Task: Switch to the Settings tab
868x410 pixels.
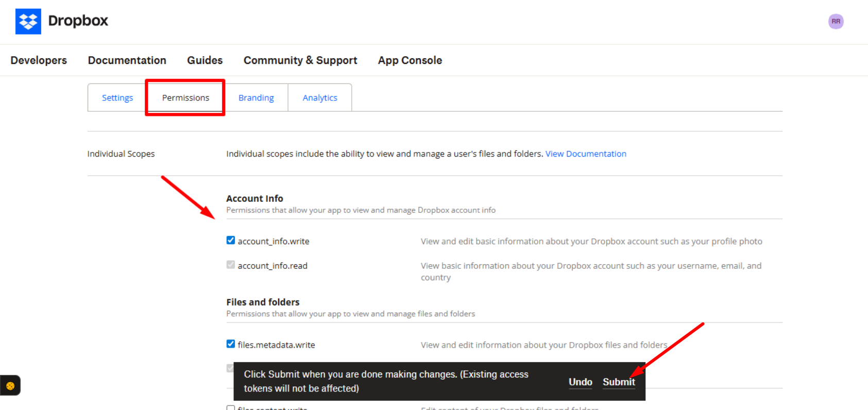Action: pos(117,97)
